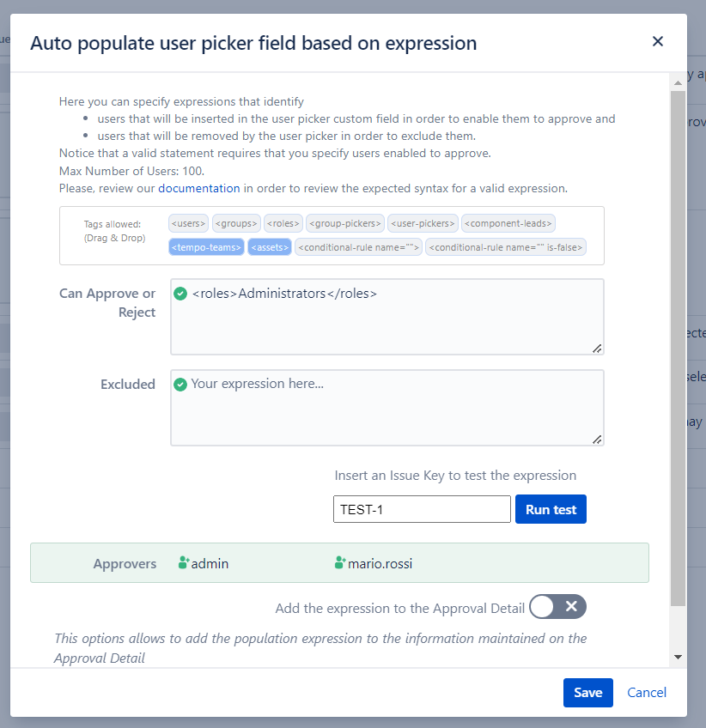
Task: Click resize handle of Can Approve textarea
Action: [x=597, y=348]
